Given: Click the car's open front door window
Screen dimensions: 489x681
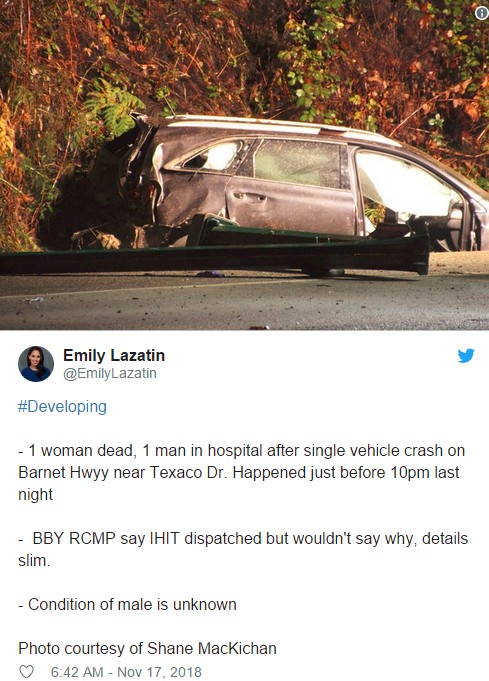Looking at the screenshot, I should pos(406,185).
